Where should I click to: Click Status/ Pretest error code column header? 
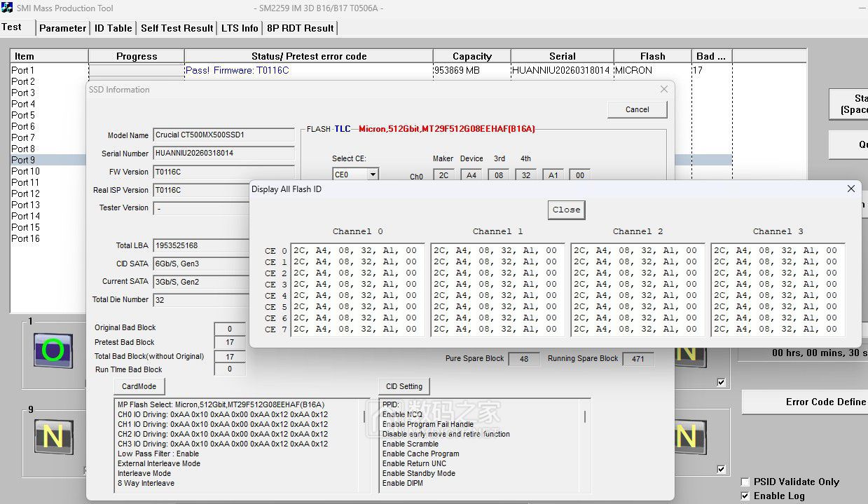point(309,56)
